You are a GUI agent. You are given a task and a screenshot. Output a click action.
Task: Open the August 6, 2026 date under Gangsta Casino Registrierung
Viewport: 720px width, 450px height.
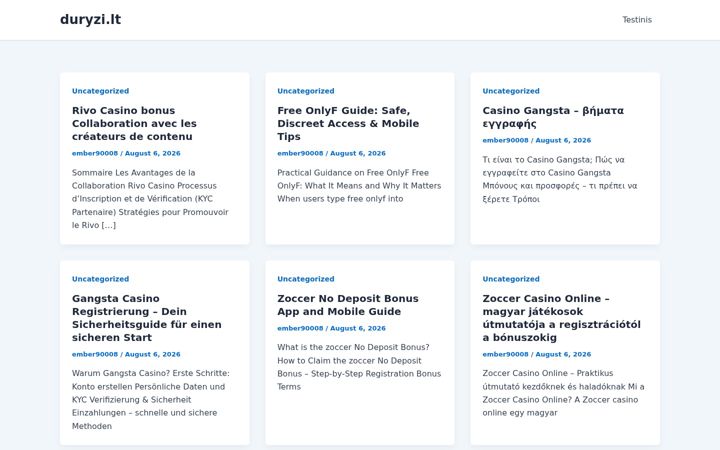[x=152, y=354]
